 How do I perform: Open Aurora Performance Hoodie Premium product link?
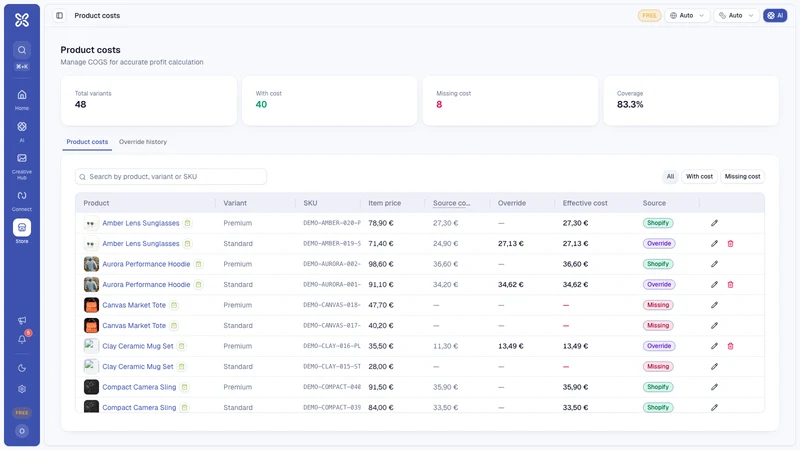click(146, 264)
